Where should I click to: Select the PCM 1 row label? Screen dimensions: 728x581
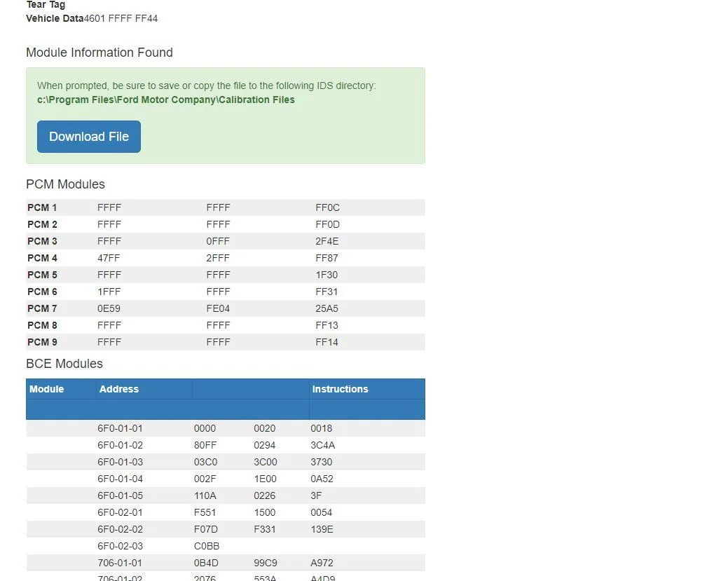click(42, 207)
